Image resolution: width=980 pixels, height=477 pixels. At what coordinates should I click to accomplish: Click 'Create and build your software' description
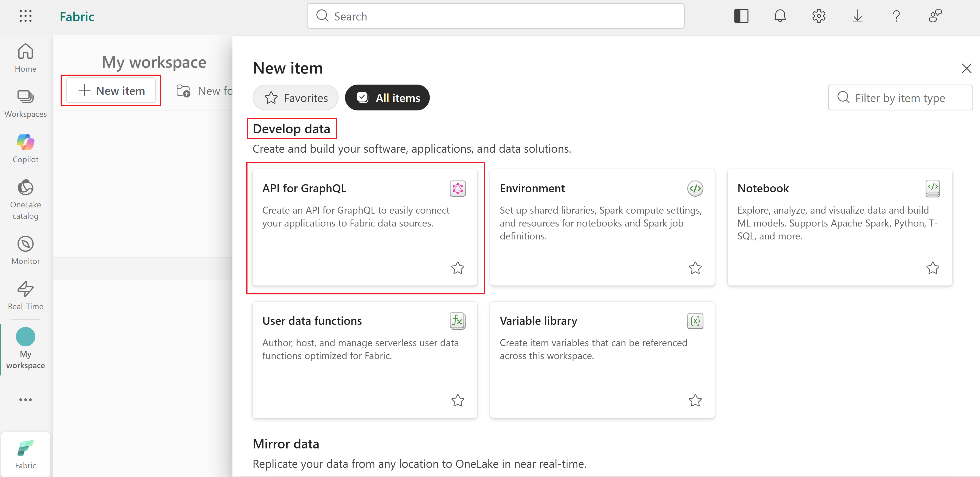click(411, 149)
